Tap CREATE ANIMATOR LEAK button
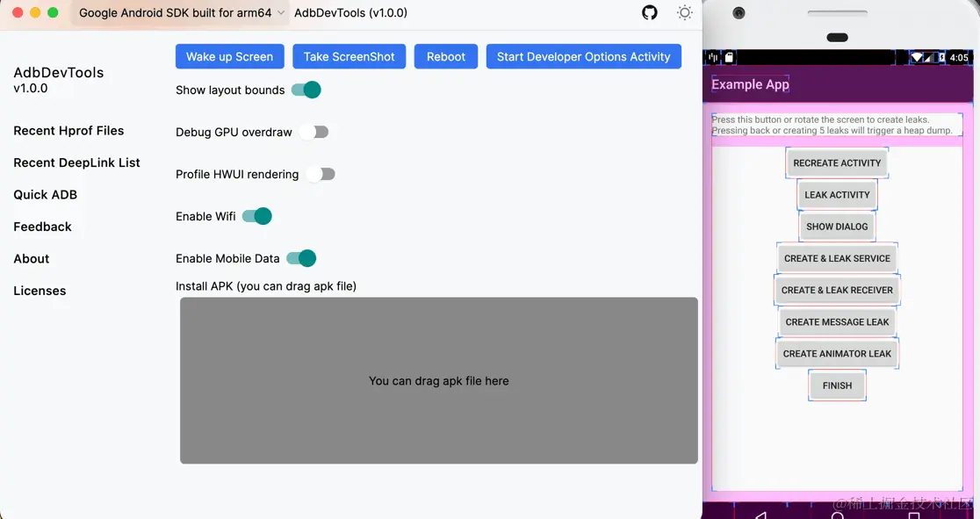This screenshot has height=519, width=980. 837,354
